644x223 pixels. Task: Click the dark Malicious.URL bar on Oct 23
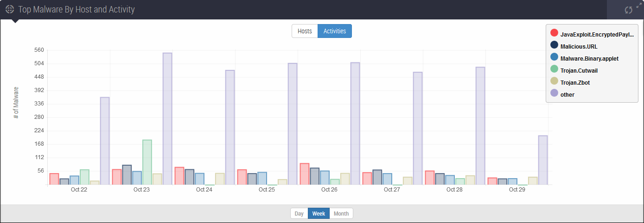[x=127, y=175]
